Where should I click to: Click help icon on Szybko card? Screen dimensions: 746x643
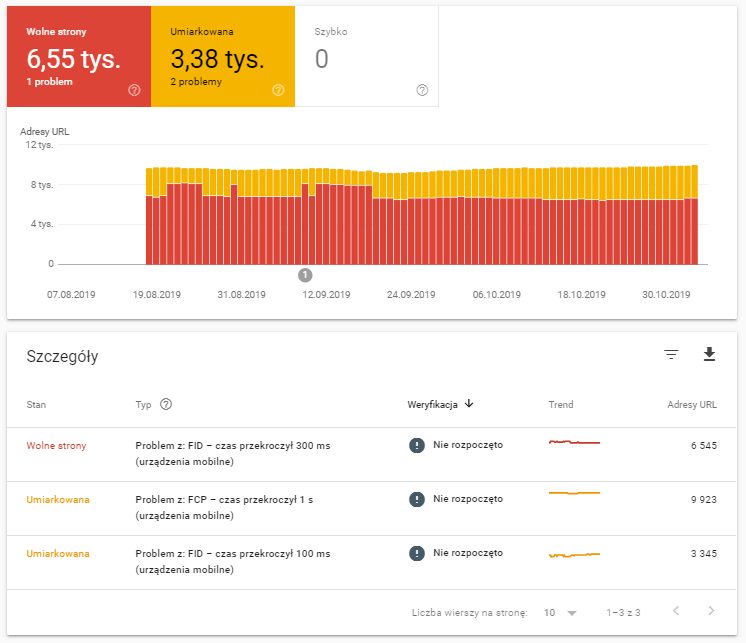tap(422, 90)
